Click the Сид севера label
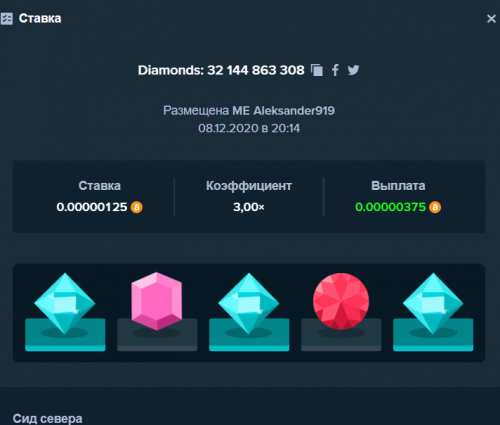 pyautogui.click(x=47, y=419)
